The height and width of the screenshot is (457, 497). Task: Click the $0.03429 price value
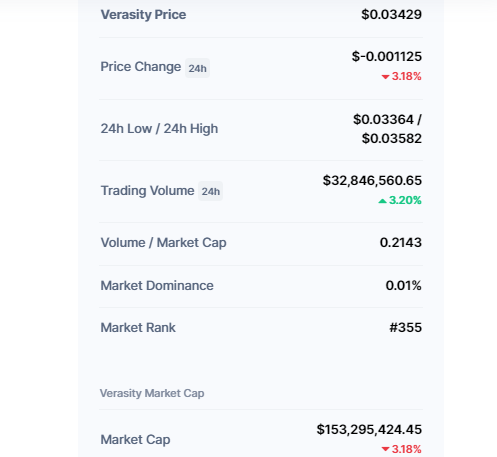(x=392, y=14)
